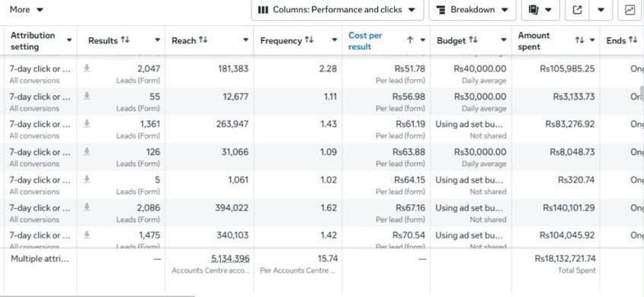Click amount spent Rs320.74

click(x=576, y=180)
